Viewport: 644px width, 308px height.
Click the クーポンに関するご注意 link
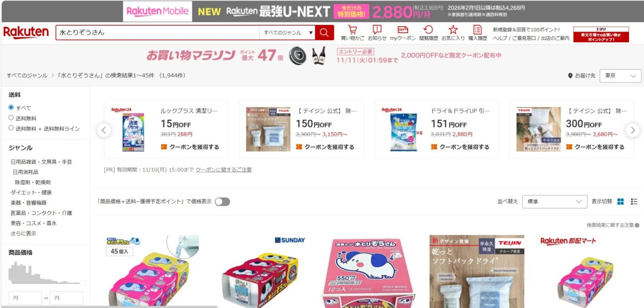[223, 170]
